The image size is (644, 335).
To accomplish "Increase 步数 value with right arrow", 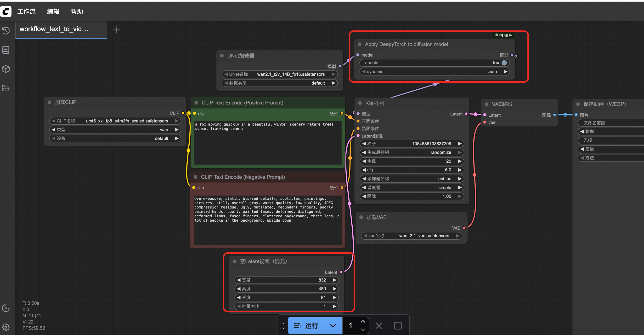I will coord(459,161).
